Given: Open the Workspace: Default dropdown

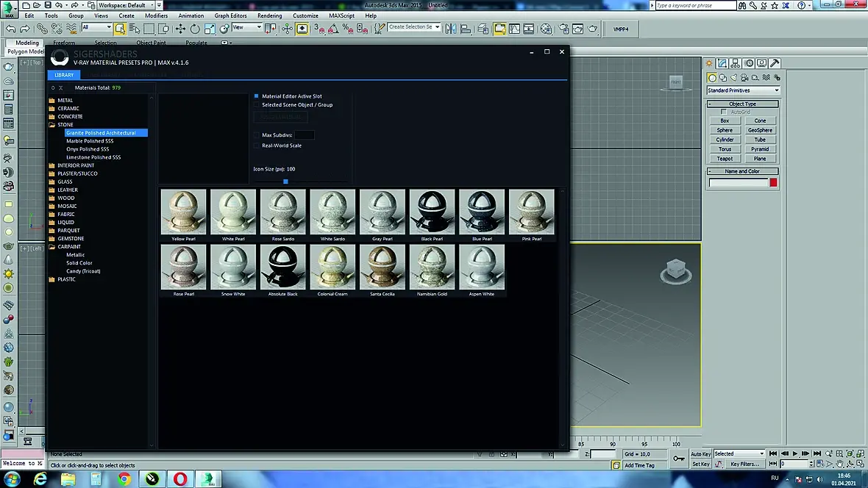Looking at the screenshot, I should click(x=125, y=5).
